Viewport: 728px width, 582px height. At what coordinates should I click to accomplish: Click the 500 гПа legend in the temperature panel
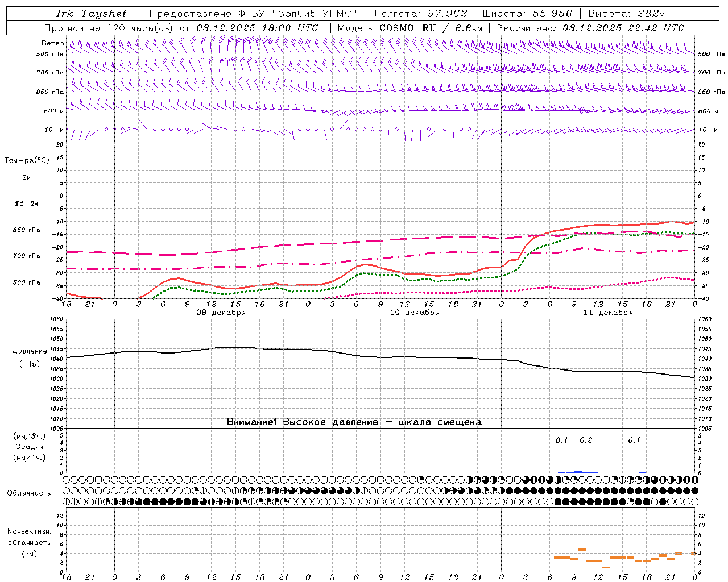click(26, 282)
